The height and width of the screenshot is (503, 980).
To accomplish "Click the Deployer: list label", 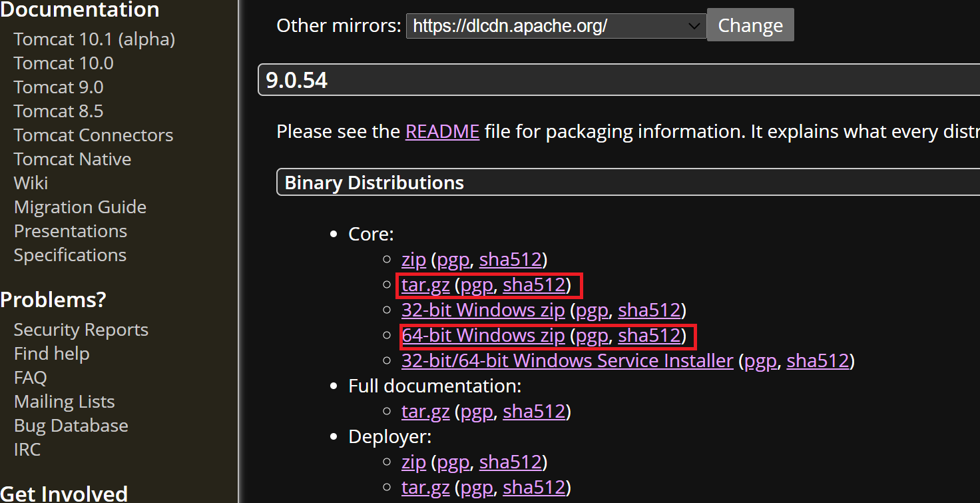I will tap(390, 437).
